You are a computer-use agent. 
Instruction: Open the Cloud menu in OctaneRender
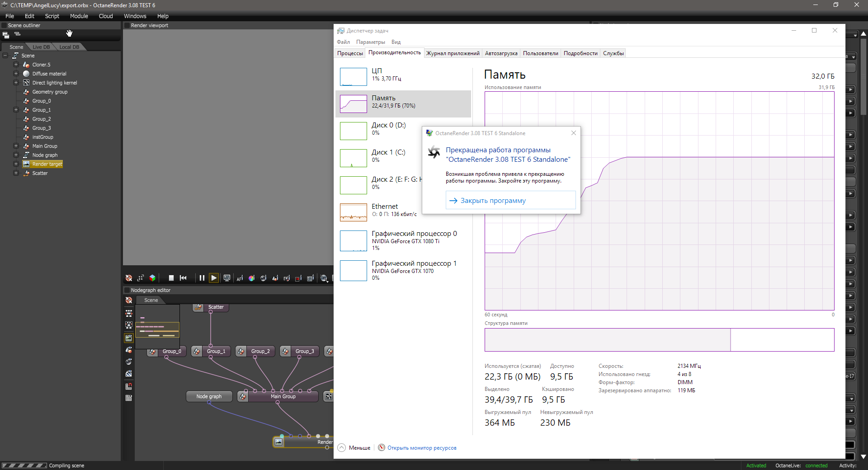106,16
